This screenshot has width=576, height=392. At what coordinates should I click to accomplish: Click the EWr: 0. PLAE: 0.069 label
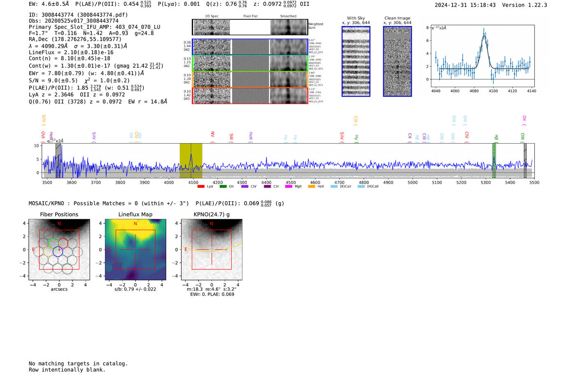coord(212,294)
